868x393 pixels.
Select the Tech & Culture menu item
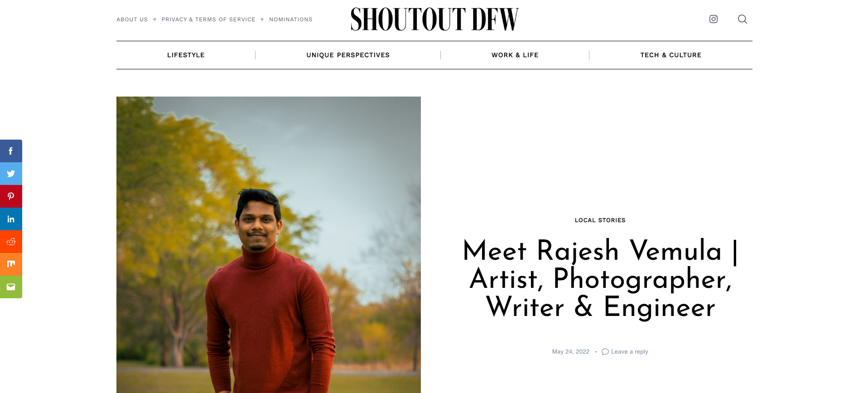[671, 55]
